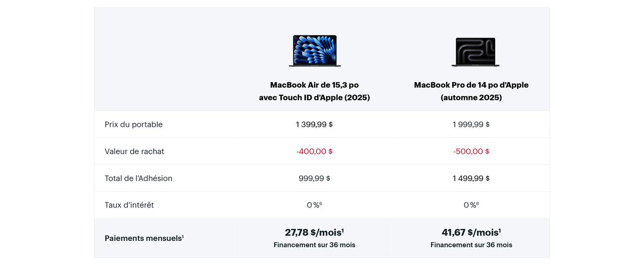Click Financement sur 36 mois under MacBook Pro
The height and width of the screenshot is (265, 644).
471,245
